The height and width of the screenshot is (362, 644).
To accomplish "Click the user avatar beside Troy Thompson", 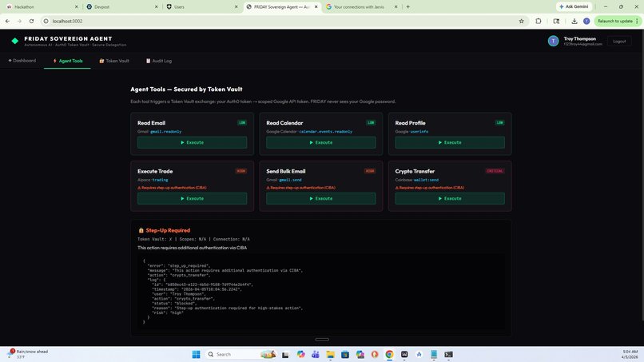I will click(x=553, y=41).
